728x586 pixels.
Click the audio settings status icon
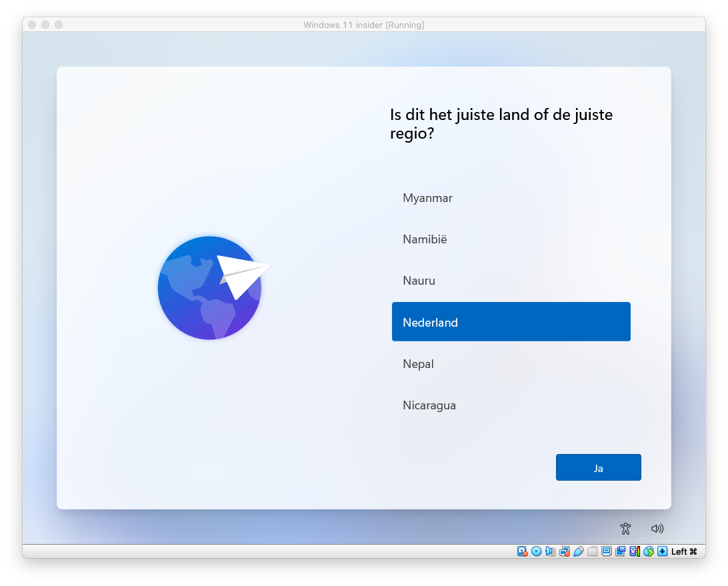pos(550,551)
